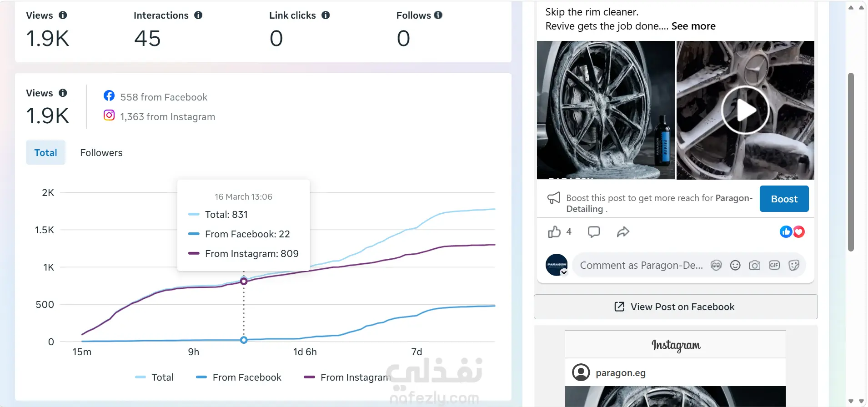The width and height of the screenshot is (868, 407).
Task: Share the post using the arrow icon
Action: pyautogui.click(x=623, y=232)
